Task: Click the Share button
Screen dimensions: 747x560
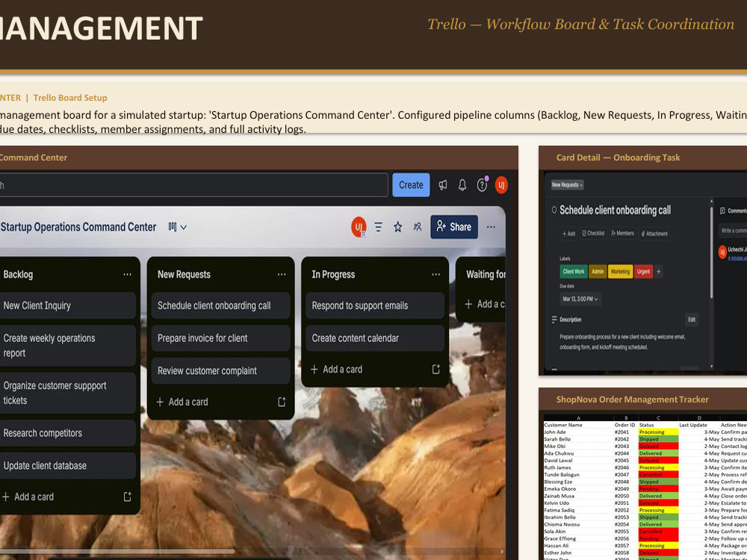Action: [x=454, y=227]
